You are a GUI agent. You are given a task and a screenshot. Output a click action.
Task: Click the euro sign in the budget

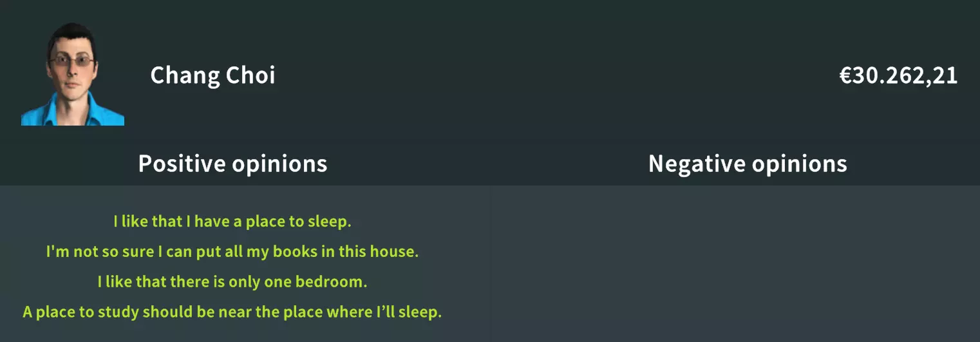point(845,76)
